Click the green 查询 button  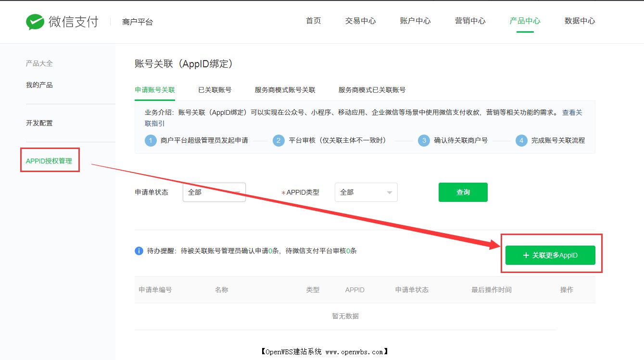(x=463, y=192)
